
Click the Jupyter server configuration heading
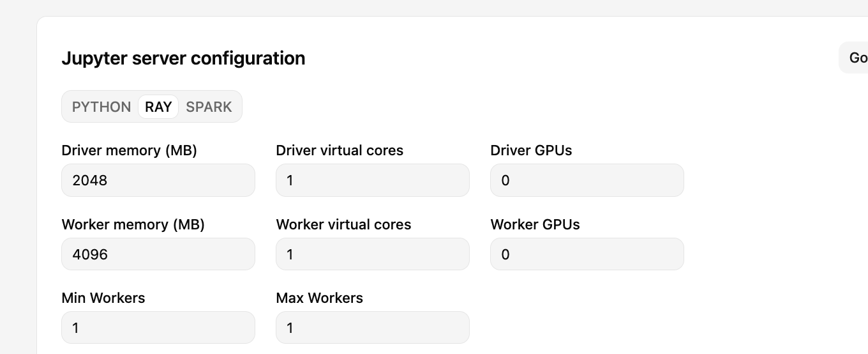183,58
